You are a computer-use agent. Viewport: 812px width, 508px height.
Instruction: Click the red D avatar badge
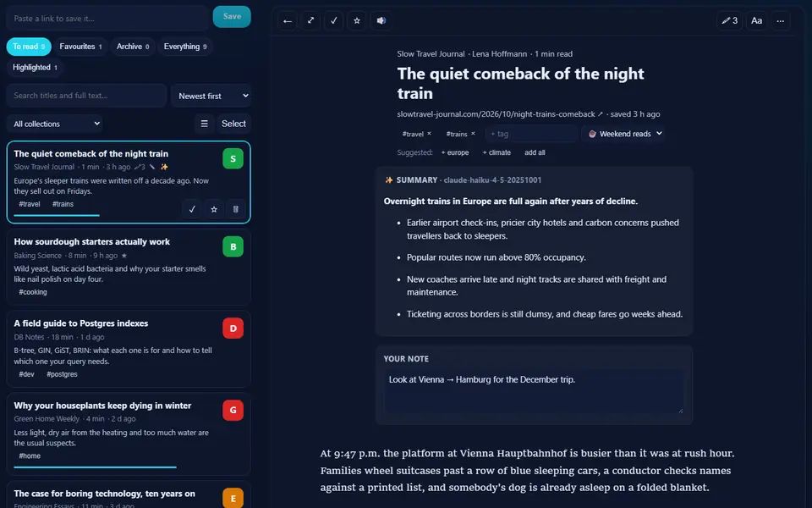233,329
